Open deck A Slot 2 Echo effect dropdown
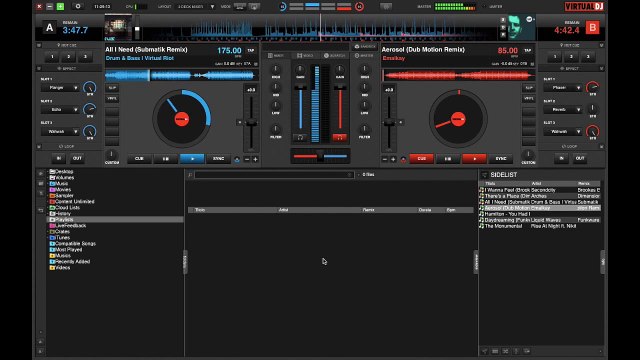The image size is (640, 360). pos(60,109)
